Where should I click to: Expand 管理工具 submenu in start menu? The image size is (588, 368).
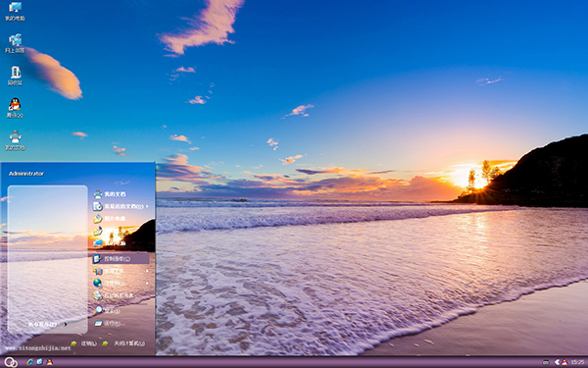(x=120, y=271)
